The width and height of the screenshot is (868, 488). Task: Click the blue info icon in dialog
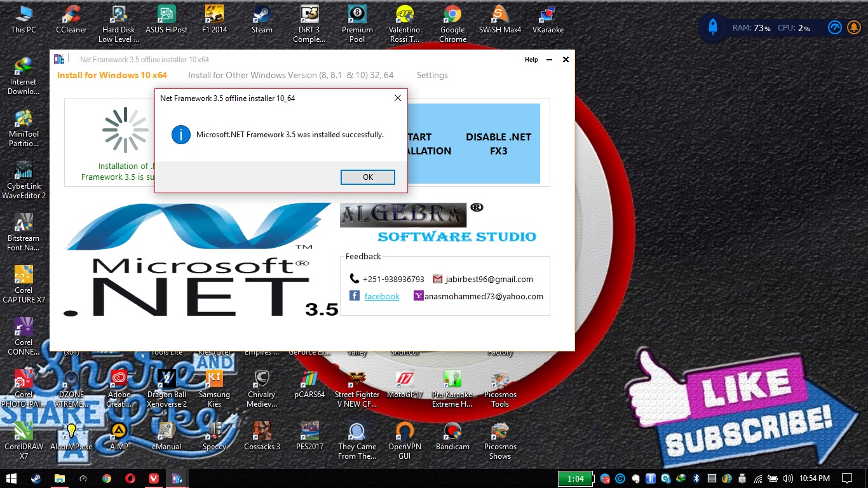[x=181, y=135]
